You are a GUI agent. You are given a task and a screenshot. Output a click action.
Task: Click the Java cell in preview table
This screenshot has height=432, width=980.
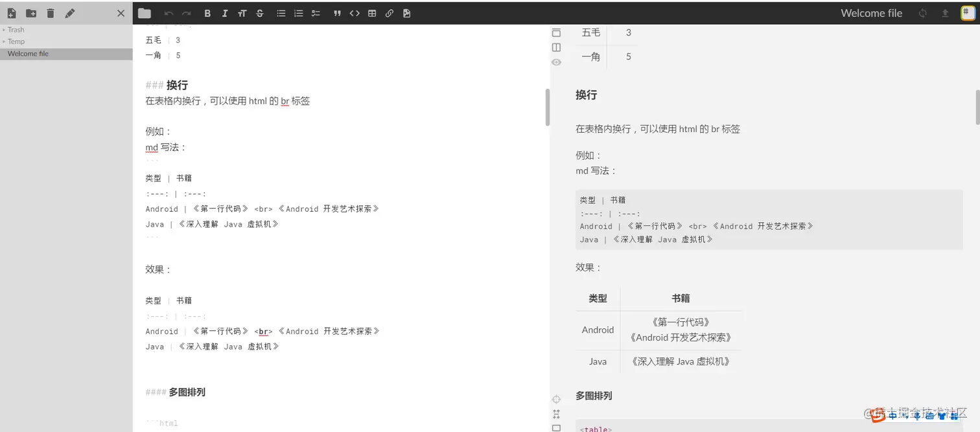[598, 361]
